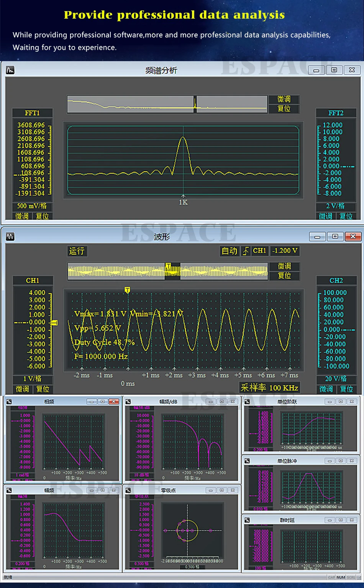Click the CH2 zero-level dashed marker
This screenshot has height=588, width=364.
tap(348, 330)
